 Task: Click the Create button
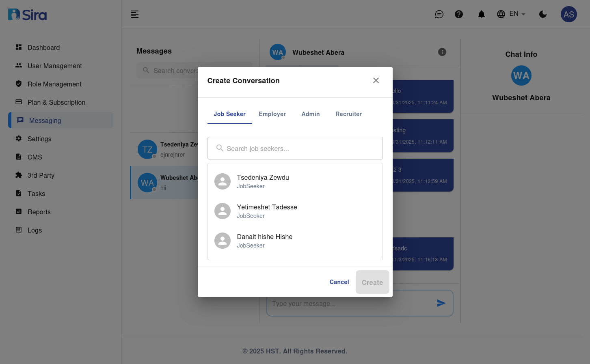point(372,282)
